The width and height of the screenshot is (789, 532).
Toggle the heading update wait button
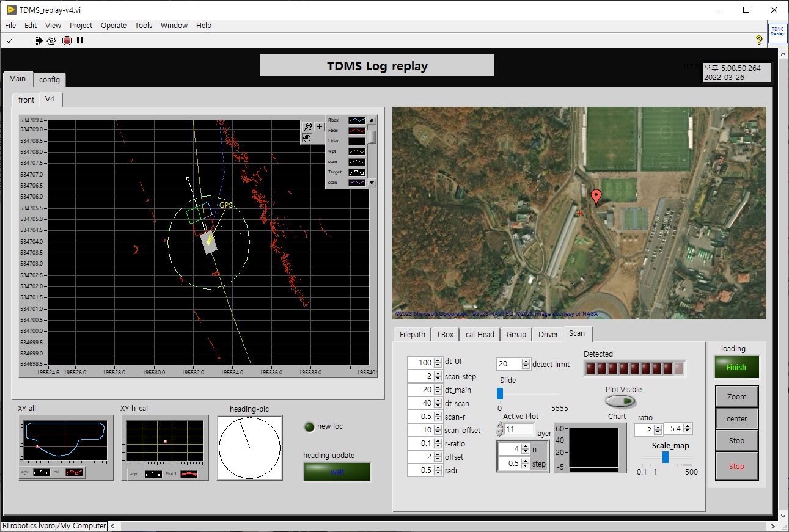pyautogui.click(x=337, y=472)
